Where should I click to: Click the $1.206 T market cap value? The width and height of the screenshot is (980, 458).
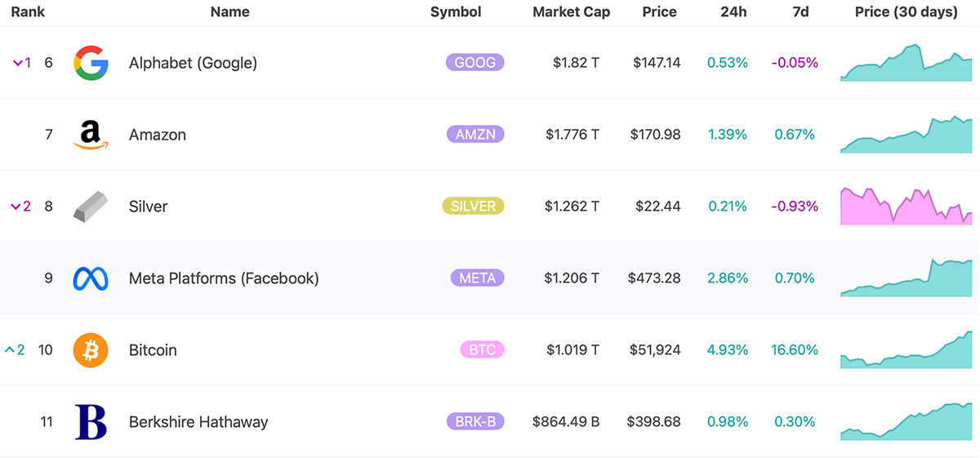click(x=572, y=278)
